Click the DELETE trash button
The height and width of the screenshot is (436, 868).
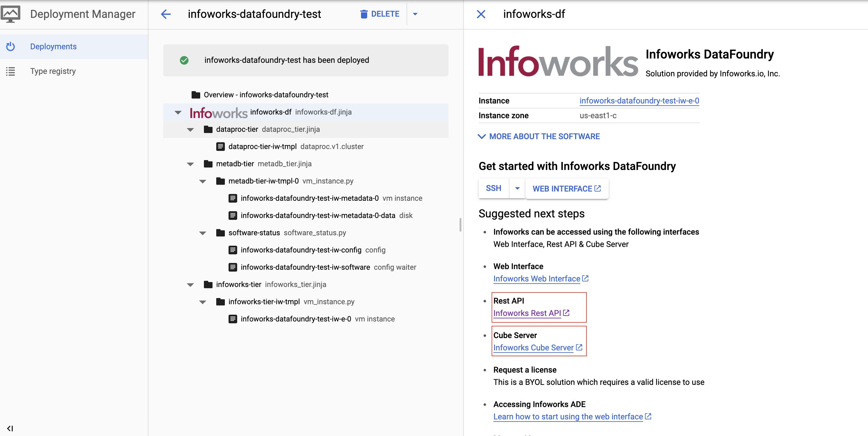click(x=380, y=14)
